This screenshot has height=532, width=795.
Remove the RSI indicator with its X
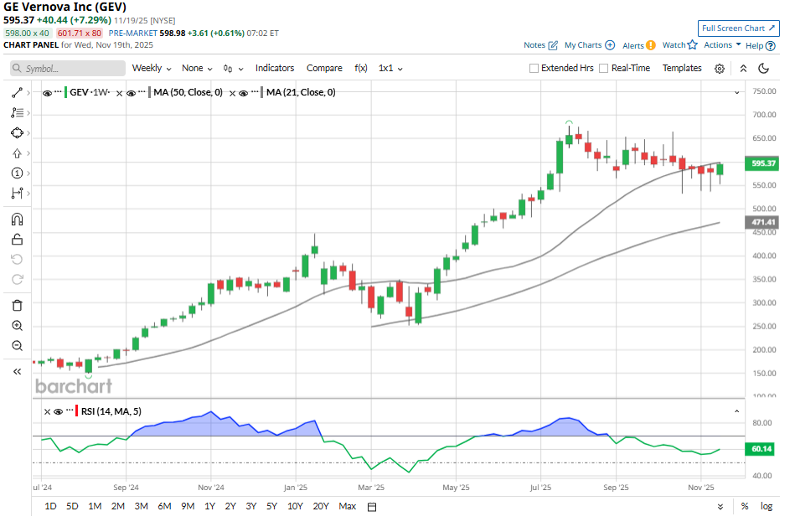click(47, 412)
